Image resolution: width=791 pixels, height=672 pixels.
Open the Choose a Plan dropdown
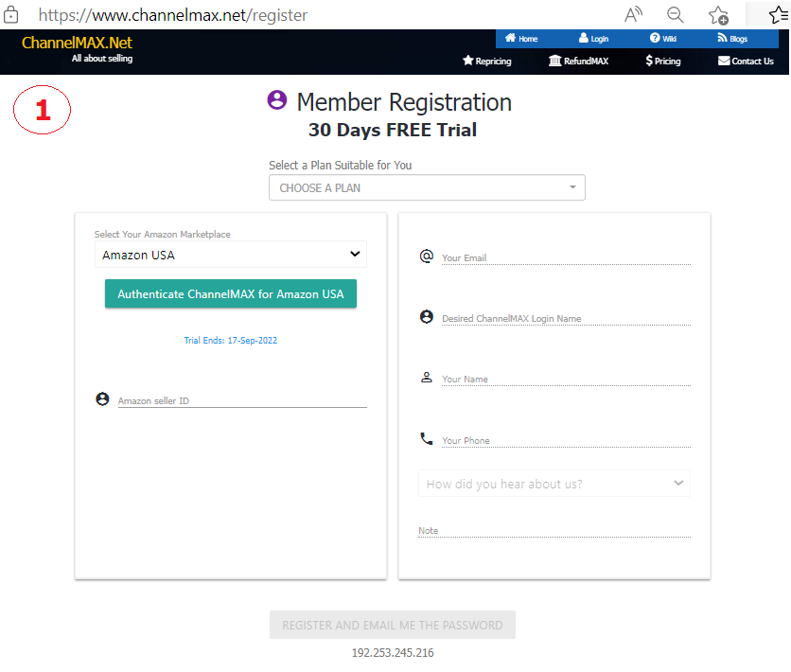click(427, 187)
